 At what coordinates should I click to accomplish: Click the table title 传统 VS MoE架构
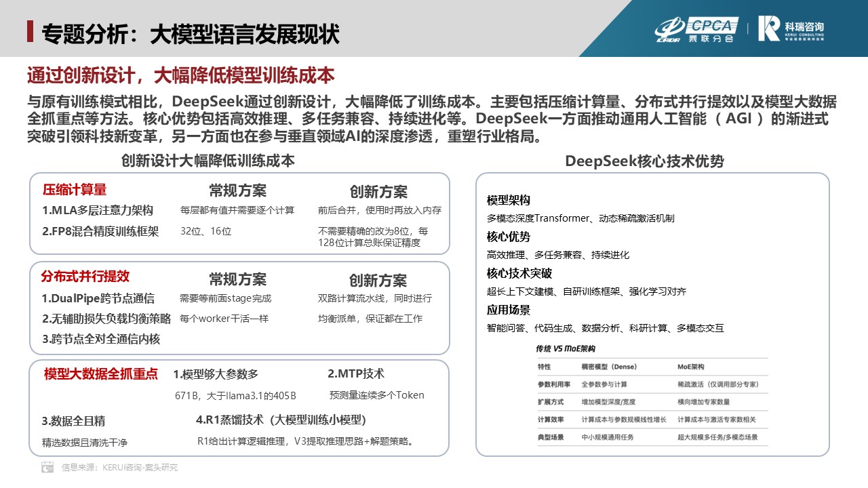coord(566,349)
